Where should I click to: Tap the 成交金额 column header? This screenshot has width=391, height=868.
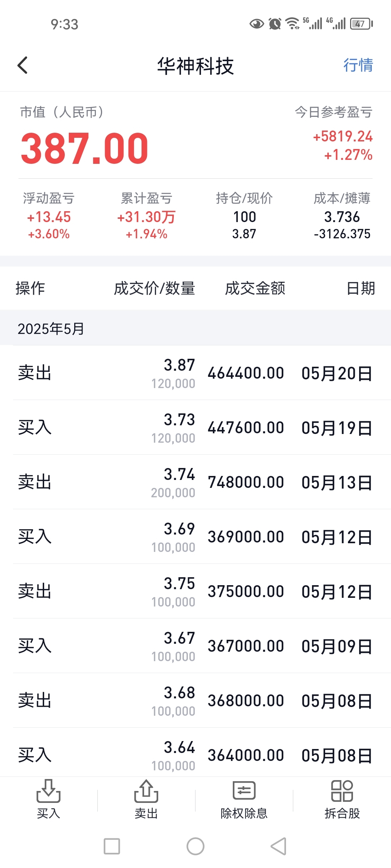(x=255, y=288)
